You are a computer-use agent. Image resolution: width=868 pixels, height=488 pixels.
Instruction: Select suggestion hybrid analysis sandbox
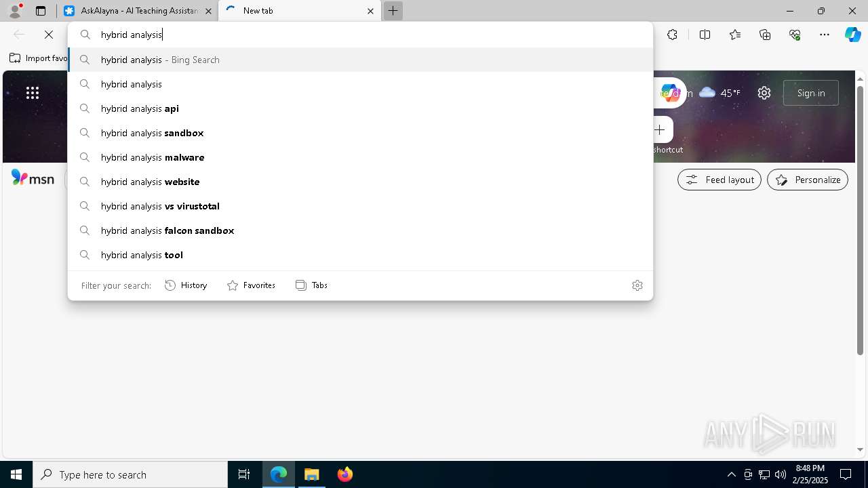(360, 133)
